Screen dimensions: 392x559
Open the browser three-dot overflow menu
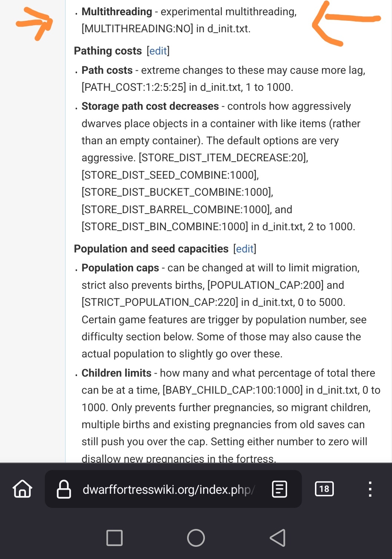coord(370,489)
